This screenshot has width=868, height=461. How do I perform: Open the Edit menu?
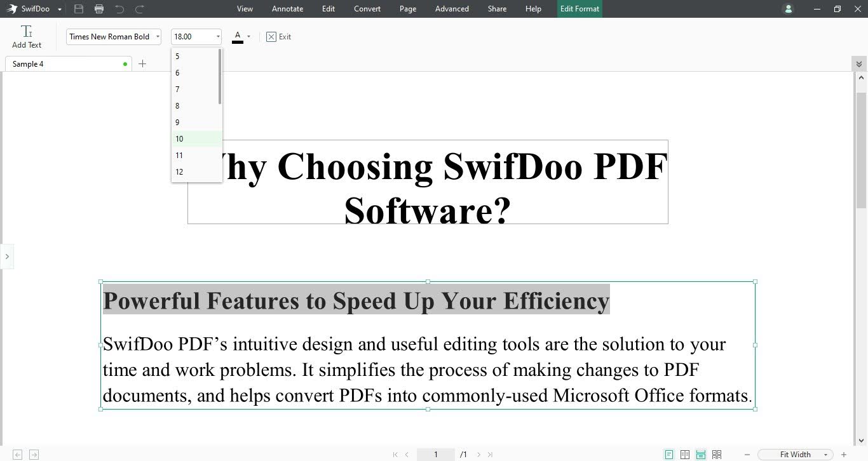(329, 9)
